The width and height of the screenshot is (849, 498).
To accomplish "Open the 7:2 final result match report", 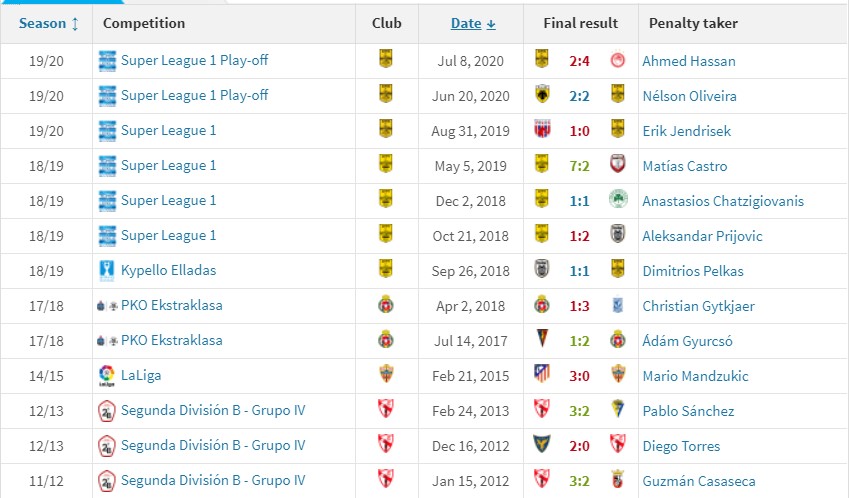I will 579,166.
